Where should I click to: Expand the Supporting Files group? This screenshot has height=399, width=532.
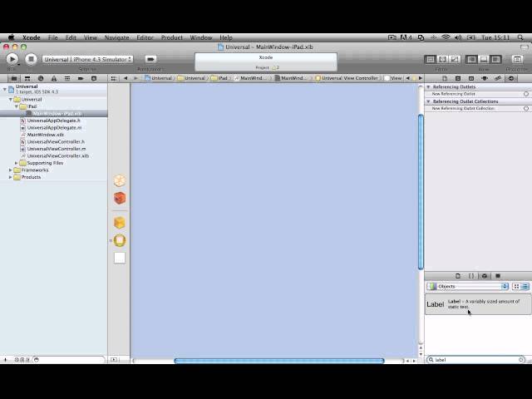click(17, 163)
